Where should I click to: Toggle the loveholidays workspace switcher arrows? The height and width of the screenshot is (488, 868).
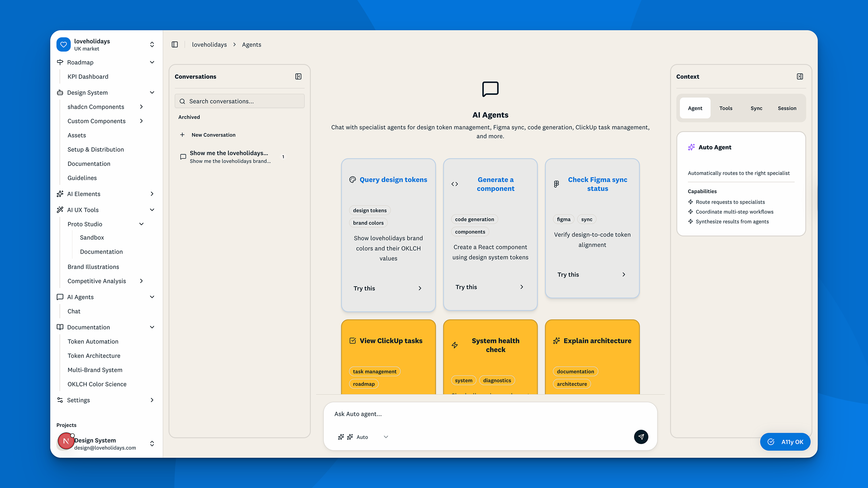[x=152, y=44]
